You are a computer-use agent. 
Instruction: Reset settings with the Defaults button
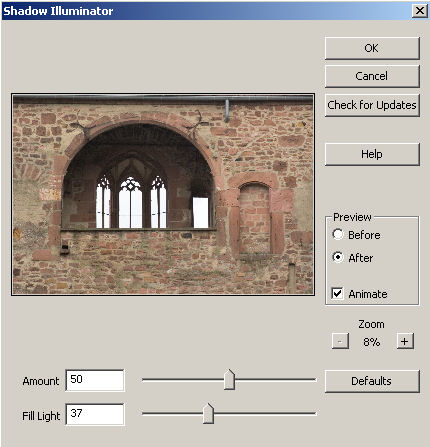(372, 381)
